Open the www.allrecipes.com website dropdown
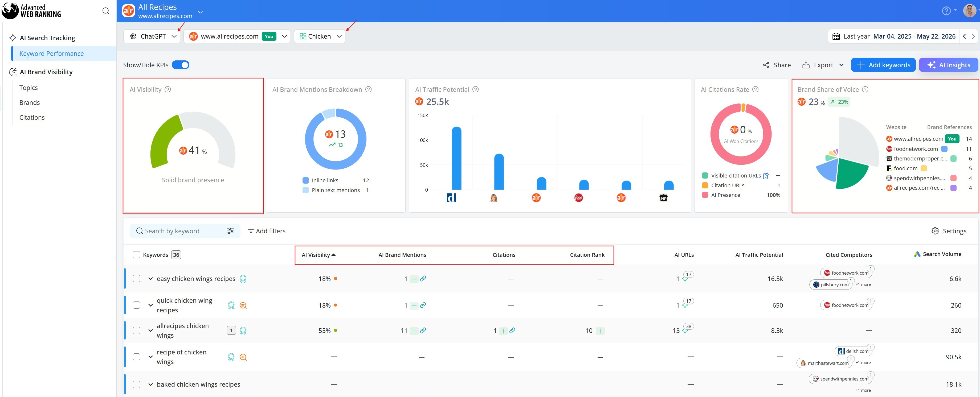The width and height of the screenshot is (980, 397). [x=237, y=36]
